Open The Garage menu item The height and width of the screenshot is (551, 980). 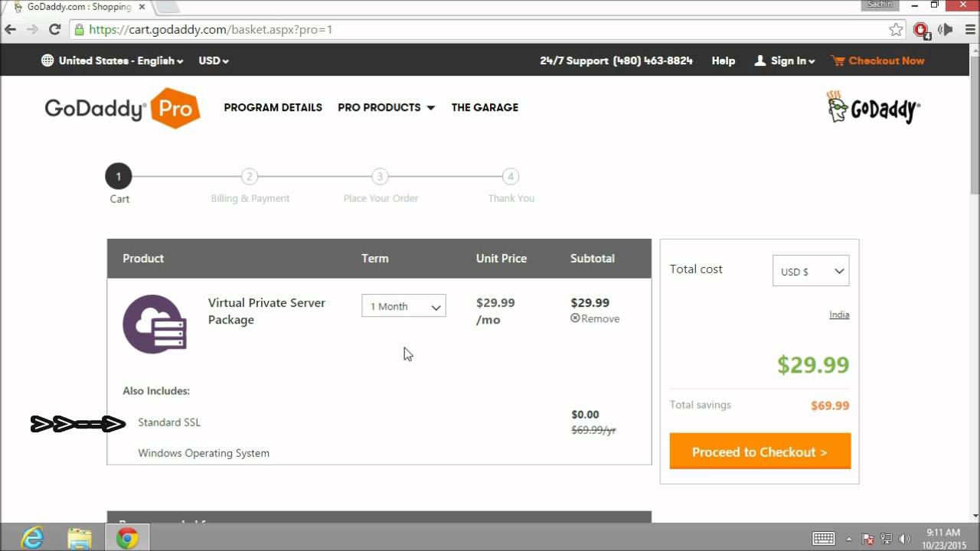[485, 108]
